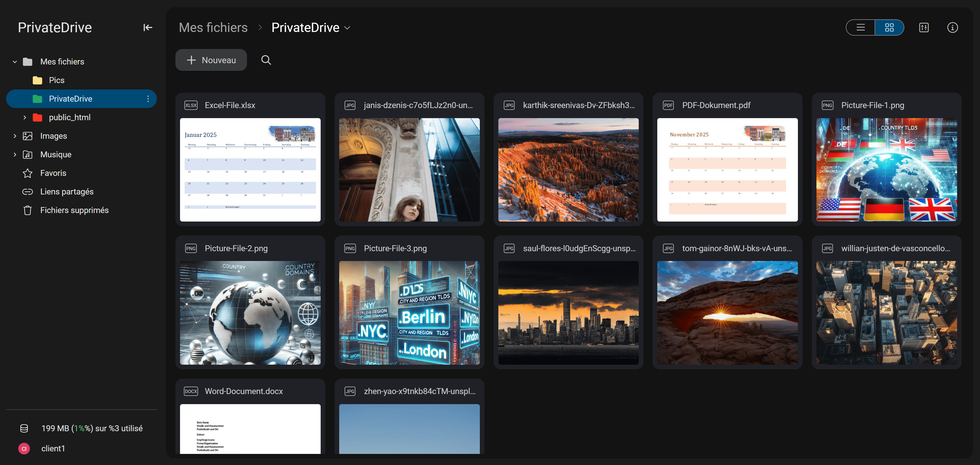Image resolution: width=980 pixels, height=465 pixels.
Task: Expand the Images section
Action: pyautogui.click(x=15, y=136)
